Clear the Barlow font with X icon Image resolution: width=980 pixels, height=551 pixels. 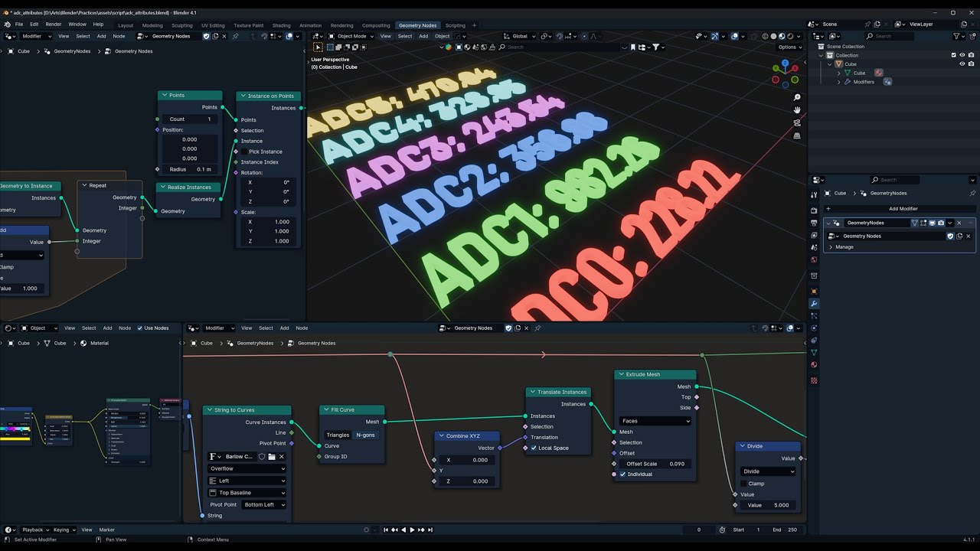coord(281,457)
